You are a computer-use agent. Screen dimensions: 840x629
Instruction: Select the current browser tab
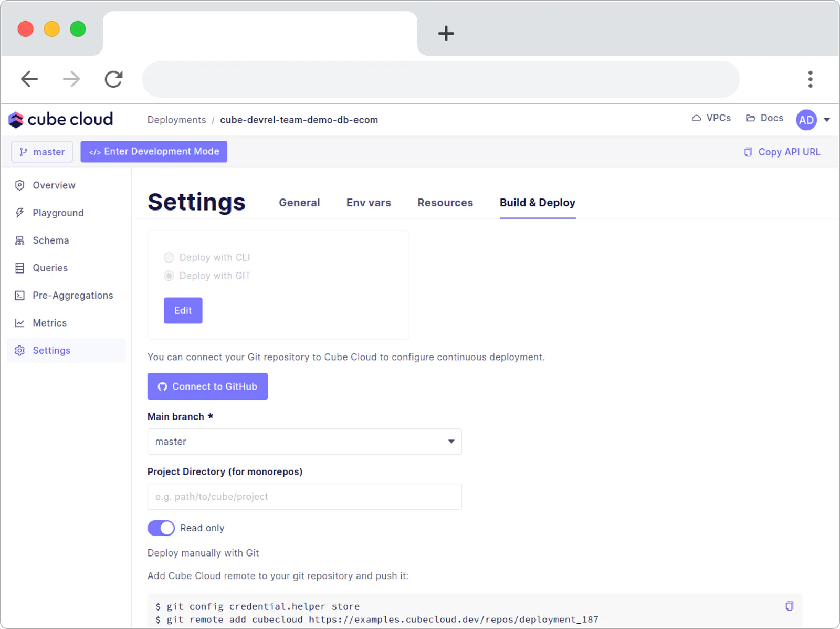(260, 33)
